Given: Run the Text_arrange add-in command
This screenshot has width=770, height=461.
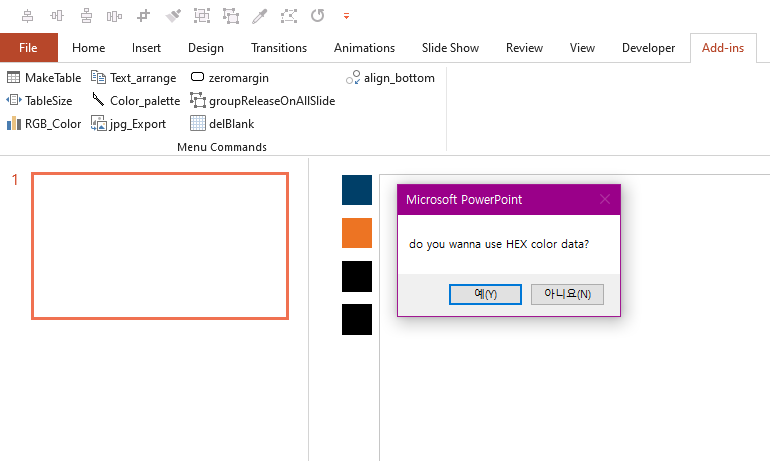Looking at the screenshot, I should tap(134, 78).
